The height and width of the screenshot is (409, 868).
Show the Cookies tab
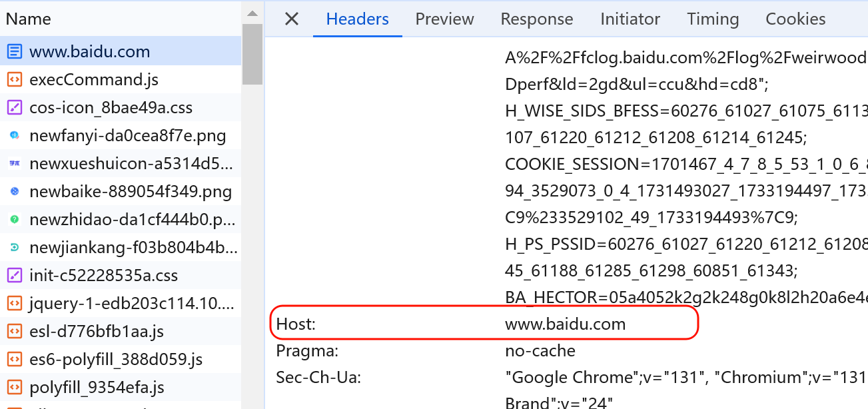click(x=795, y=19)
